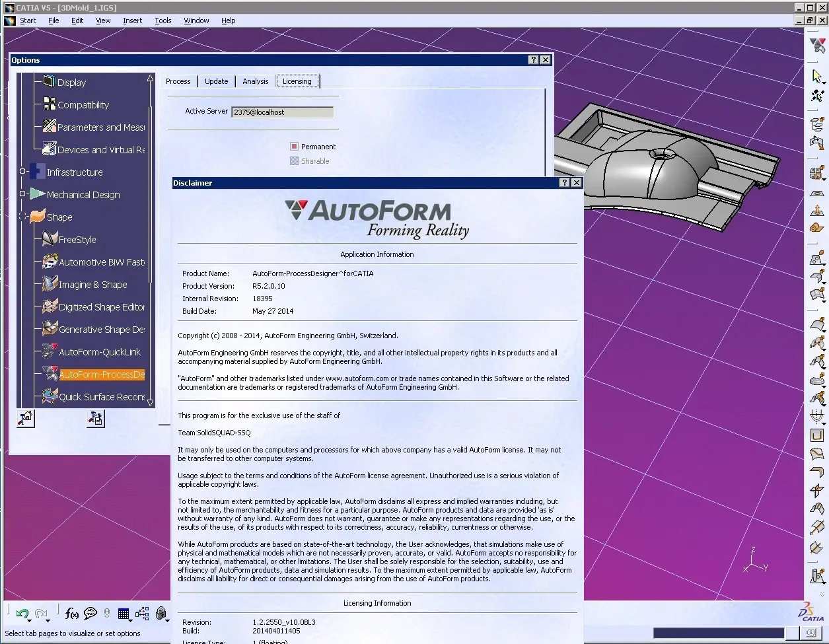Open the design table dropdown arrow
Image resolution: width=829 pixels, height=644 pixels.
[130, 620]
